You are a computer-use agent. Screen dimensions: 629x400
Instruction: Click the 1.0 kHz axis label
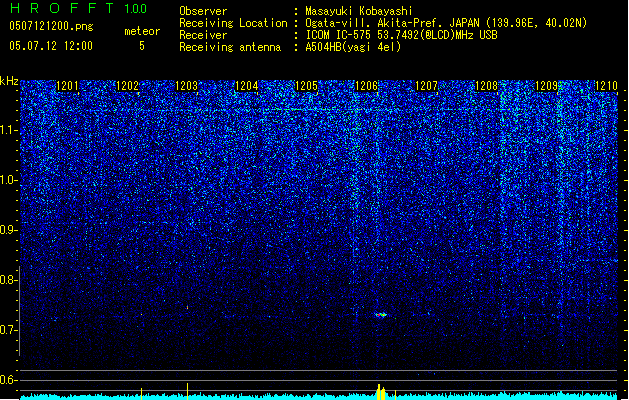tap(8, 180)
